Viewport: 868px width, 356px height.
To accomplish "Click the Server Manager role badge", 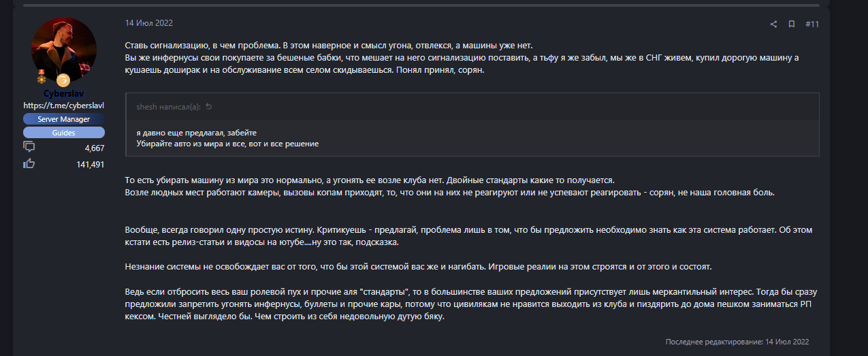I will [x=64, y=119].
